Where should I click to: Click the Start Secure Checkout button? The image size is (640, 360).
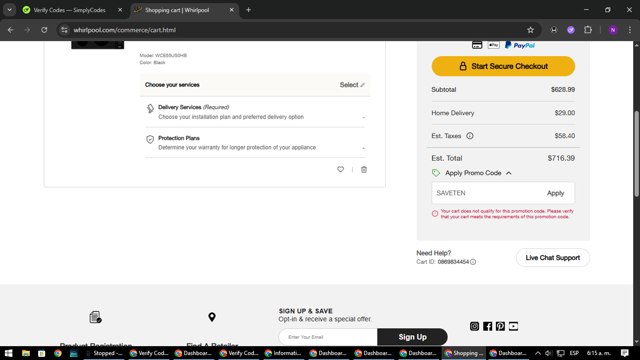tap(503, 66)
